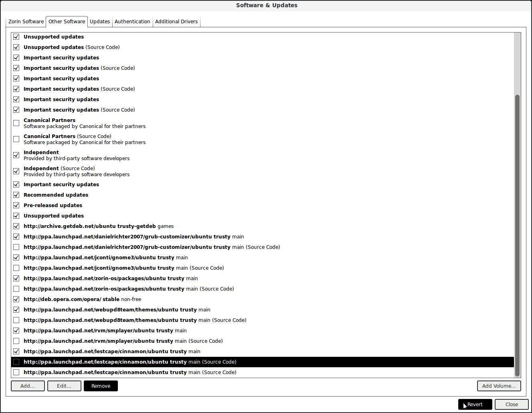532x413 pixels.
Task: Click the vertical scrollbar of the sources list
Action: coord(517,235)
